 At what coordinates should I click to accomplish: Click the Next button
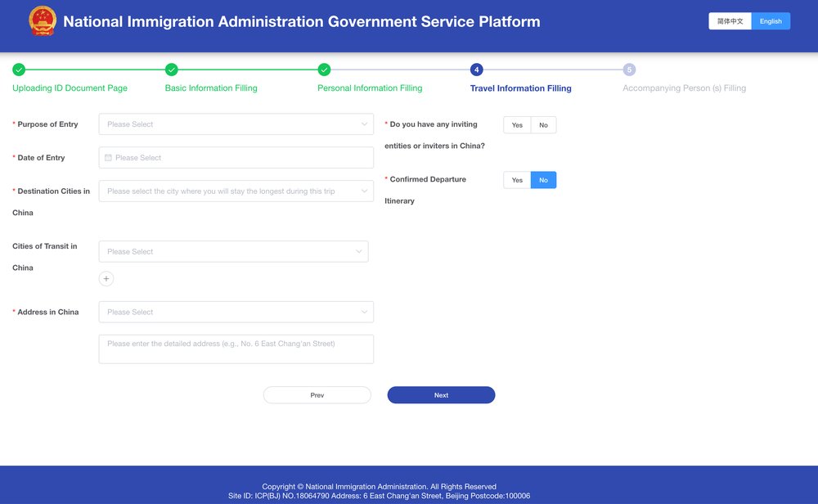pyautogui.click(x=441, y=395)
